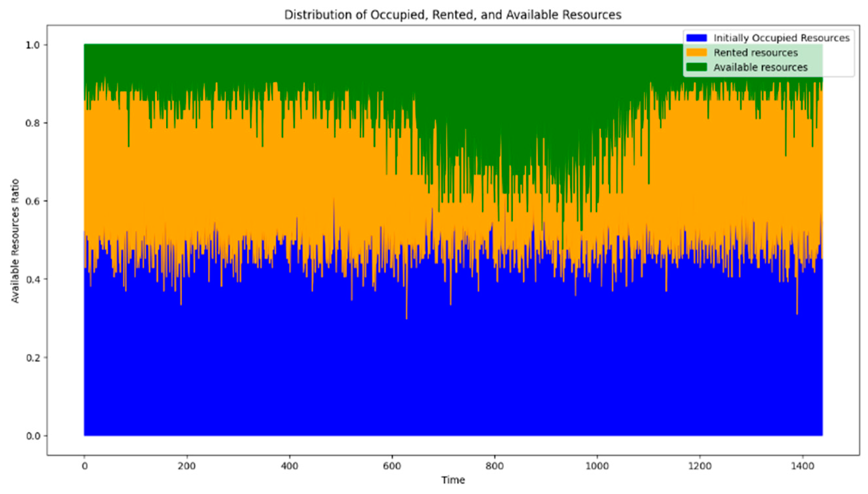
Task: Click the y-axis tick label 0.6
Action: (33, 201)
